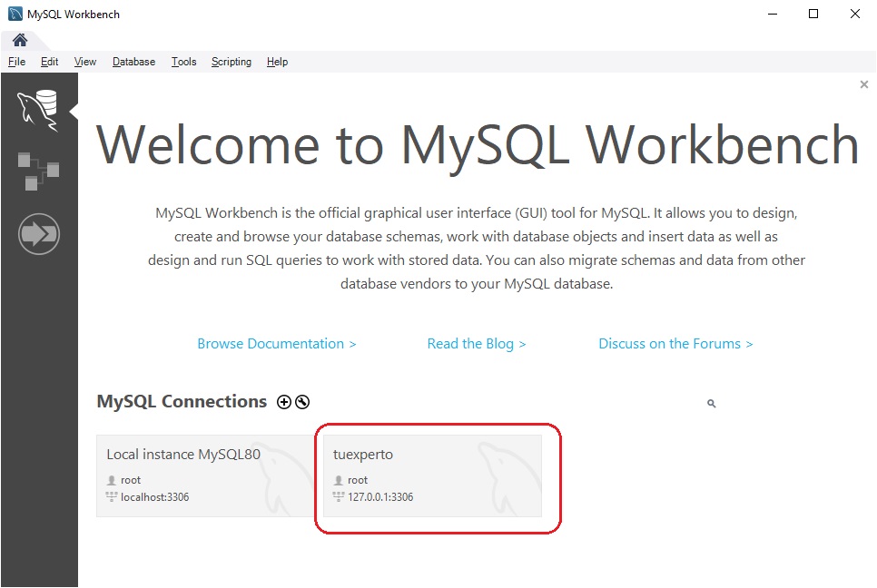Click the connections search magnifier icon
The image size is (877, 588).
pos(711,404)
